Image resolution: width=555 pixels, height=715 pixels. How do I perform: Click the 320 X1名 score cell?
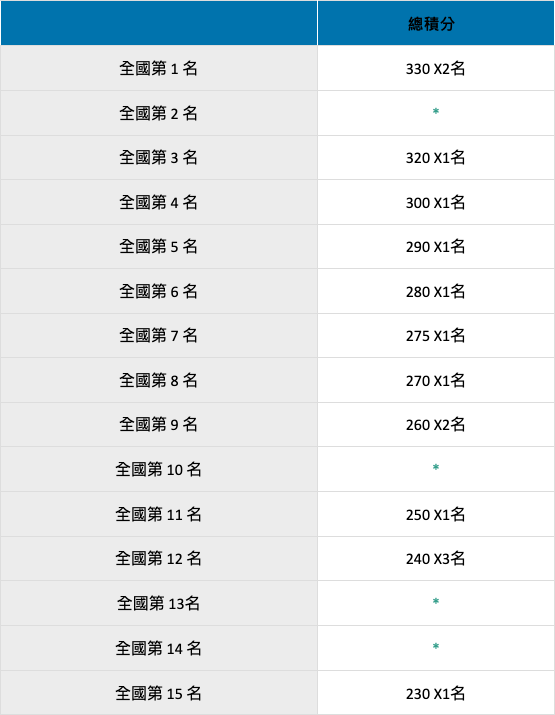click(436, 157)
